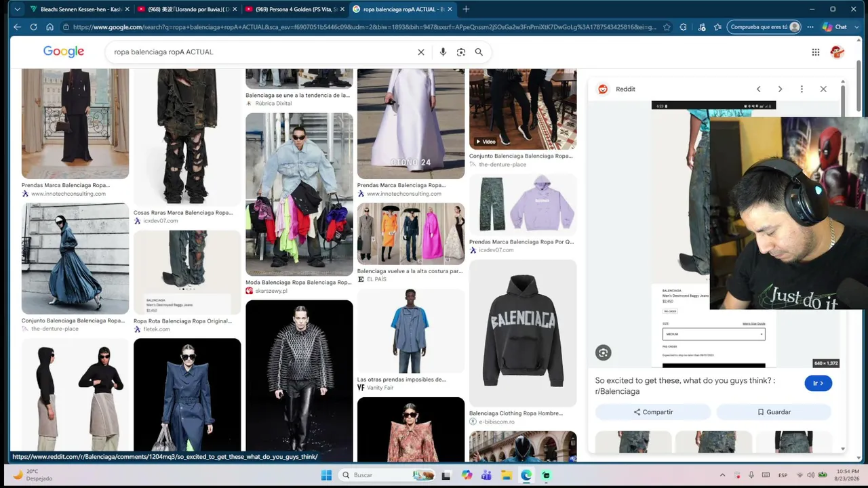Open the Windows Start menu
This screenshot has height=488, width=868.
326,475
